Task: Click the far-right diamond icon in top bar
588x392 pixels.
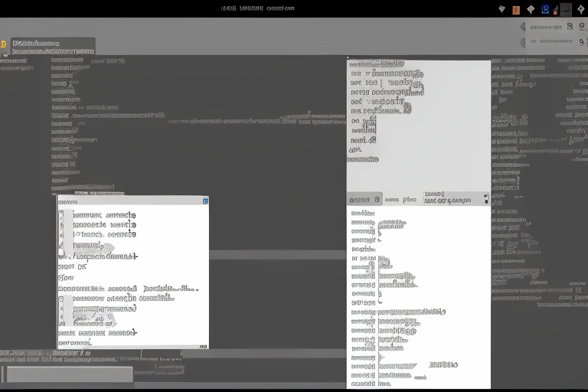Action: 582,9
